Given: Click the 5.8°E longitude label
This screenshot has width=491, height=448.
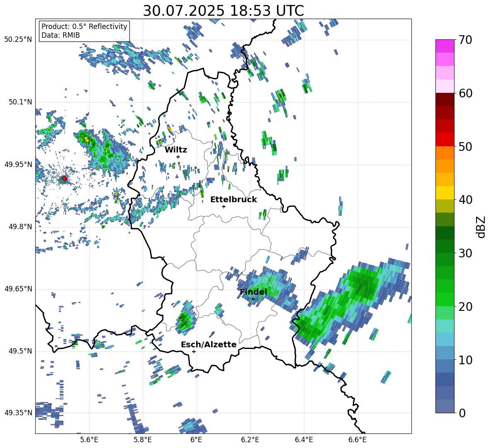Looking at the screenshot, I should point(143,440).
